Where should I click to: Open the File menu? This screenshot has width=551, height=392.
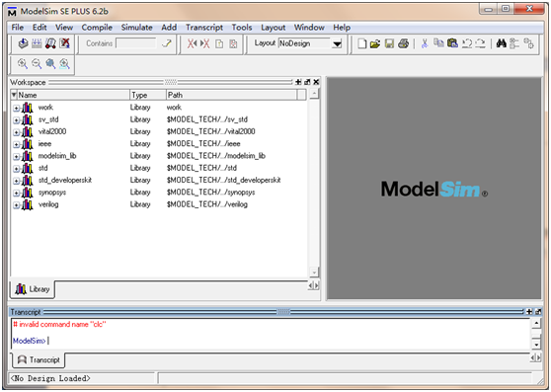pos(17,28)
